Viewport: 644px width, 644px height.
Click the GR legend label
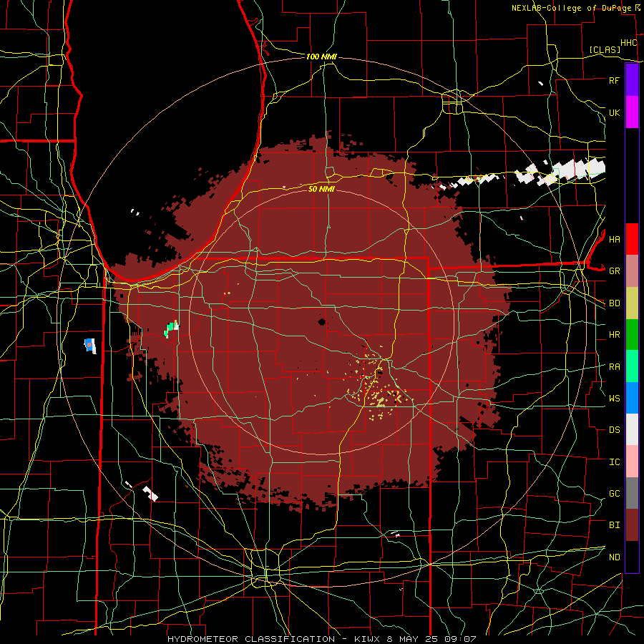614,271
